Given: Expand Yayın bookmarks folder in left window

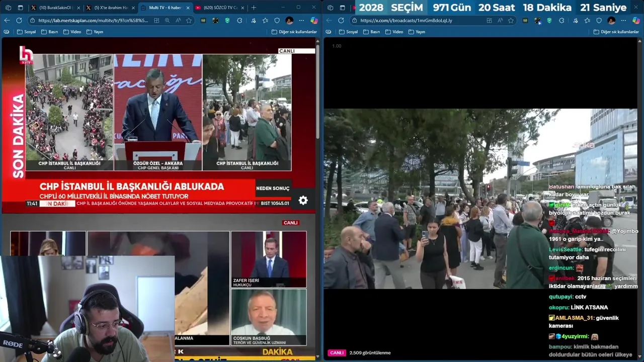Looking at the screenshot, I should point(95,32).
